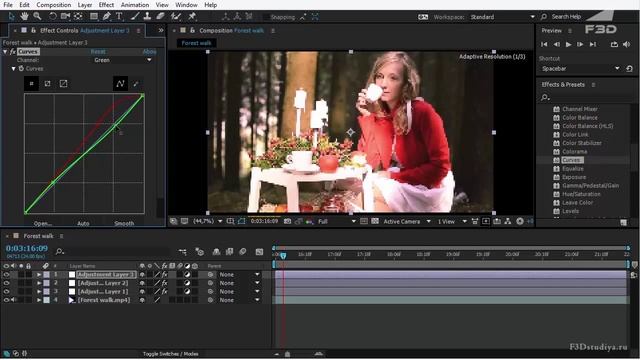Click the timeline zoom slider handle
This screenshot has width=640, height=360.
coord(287,354)
